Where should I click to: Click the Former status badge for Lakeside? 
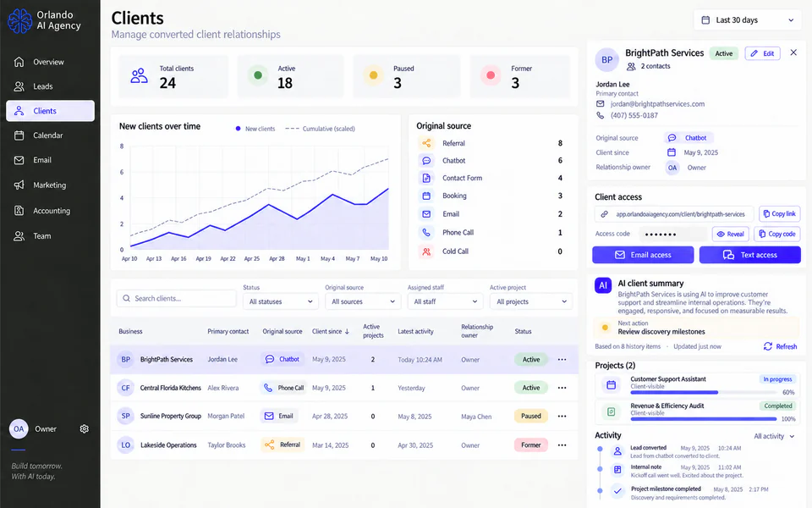point(531,444)
